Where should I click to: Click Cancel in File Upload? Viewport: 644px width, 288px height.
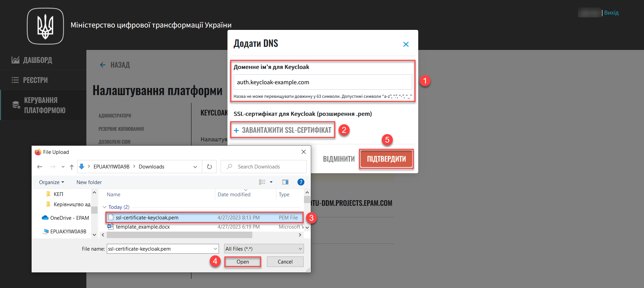point(285,262)
